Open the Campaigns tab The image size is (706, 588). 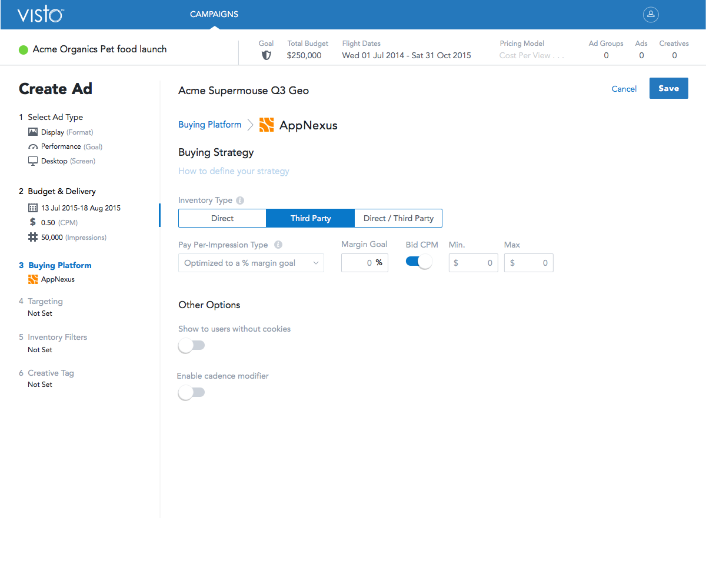point(214,15)
